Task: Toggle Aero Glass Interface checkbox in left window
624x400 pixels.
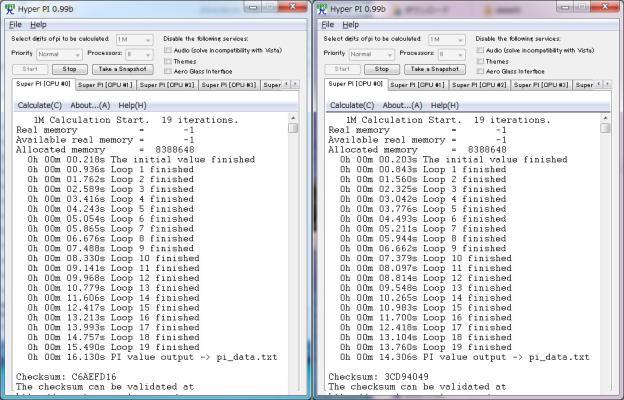Action: point(168,71)
